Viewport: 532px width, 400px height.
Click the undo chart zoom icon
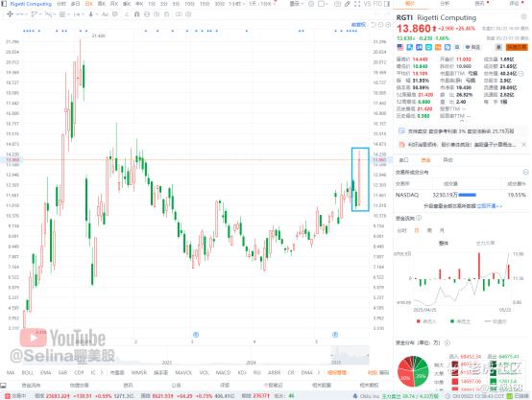click(374, 25)
